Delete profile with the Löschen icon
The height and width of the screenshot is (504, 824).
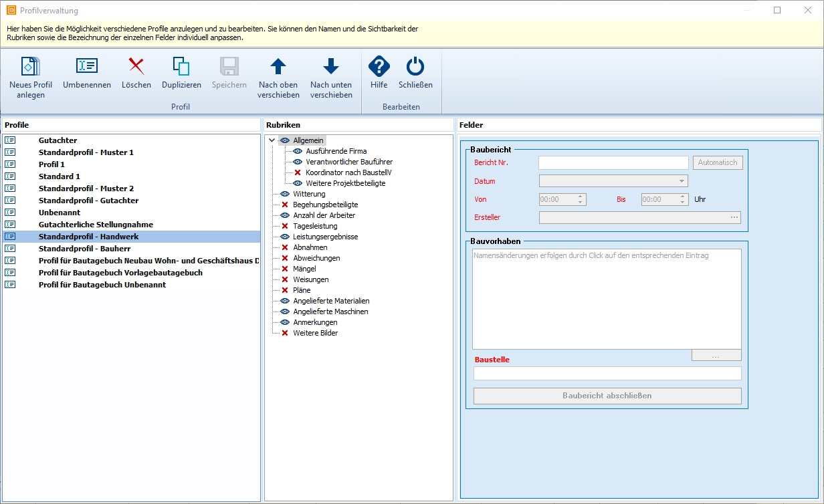(x=136, y=67)
